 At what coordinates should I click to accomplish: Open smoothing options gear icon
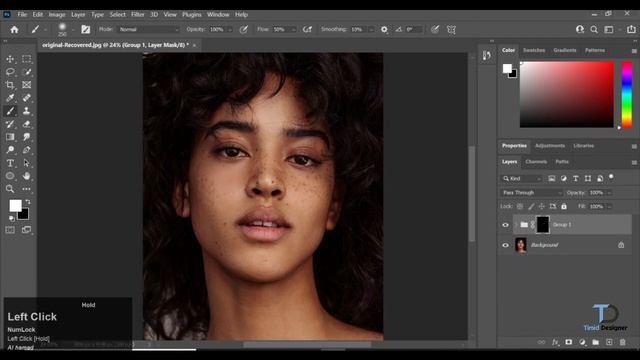tap(384, 29)
